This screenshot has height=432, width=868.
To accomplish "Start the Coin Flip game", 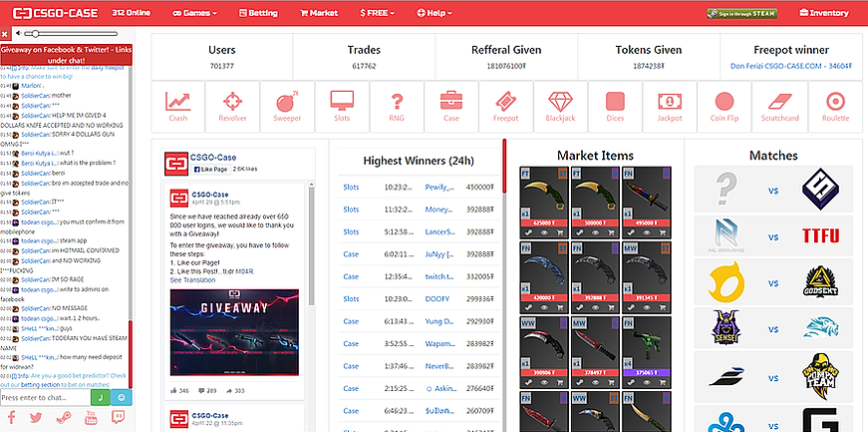I will [x=724, y=107].
